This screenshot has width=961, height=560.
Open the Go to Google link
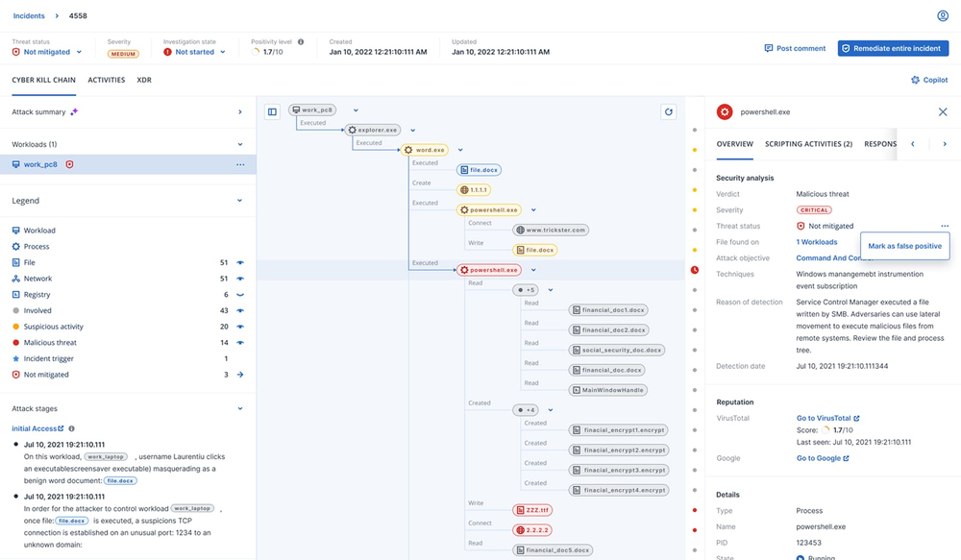(823, 458)
